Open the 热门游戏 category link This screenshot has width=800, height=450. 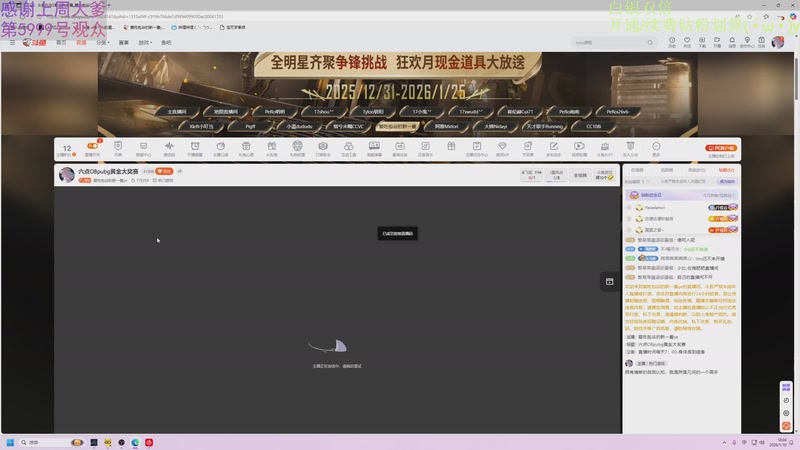click(163, 181)
